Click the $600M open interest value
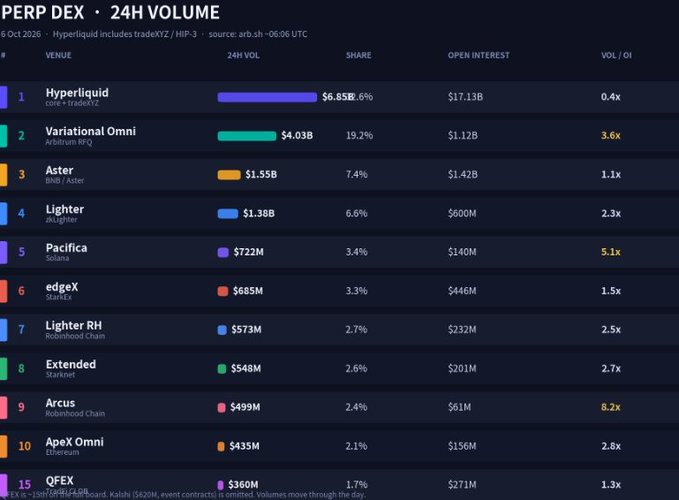The height and width of the screenshot is (500, 679). (x=462, y=213)
